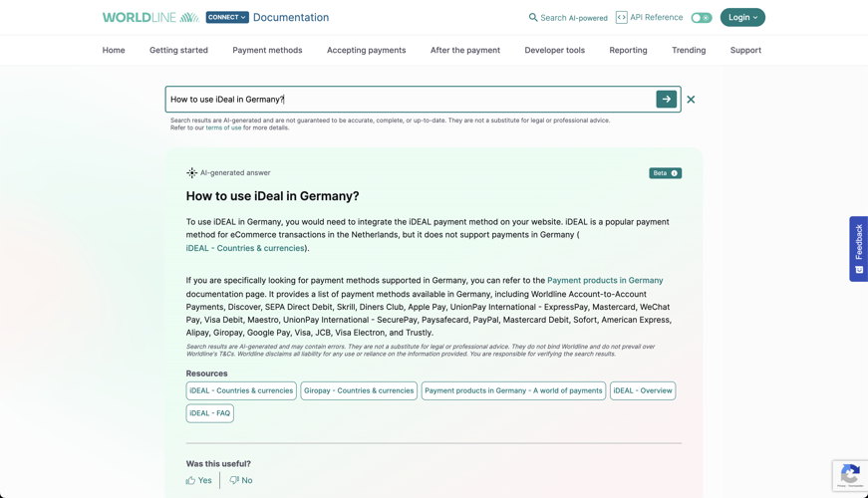Image resolution: width=868 pixels, height=498 pixels.
Task: Click the Beta badge
Action: coord(666,173)
